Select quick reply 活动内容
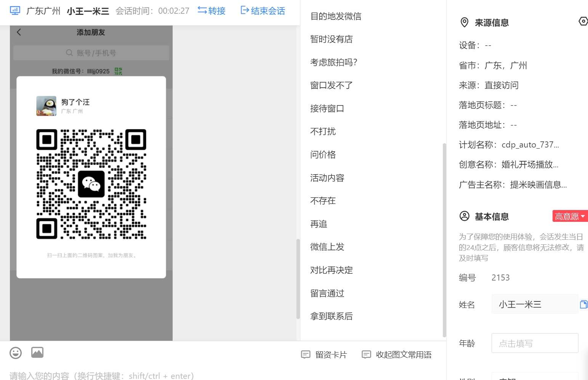 (x=327, y=178)
